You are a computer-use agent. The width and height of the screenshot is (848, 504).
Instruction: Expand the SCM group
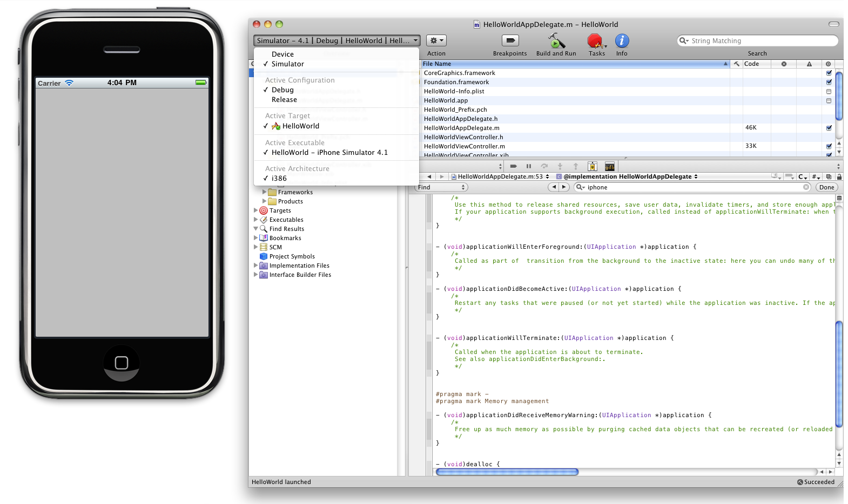(x=256, y=247)
